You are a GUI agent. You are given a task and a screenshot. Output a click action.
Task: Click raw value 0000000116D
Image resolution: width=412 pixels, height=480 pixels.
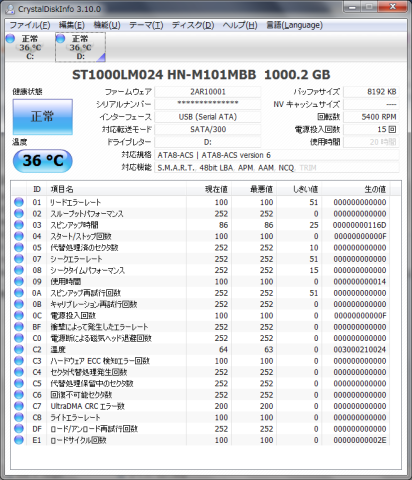359,225
